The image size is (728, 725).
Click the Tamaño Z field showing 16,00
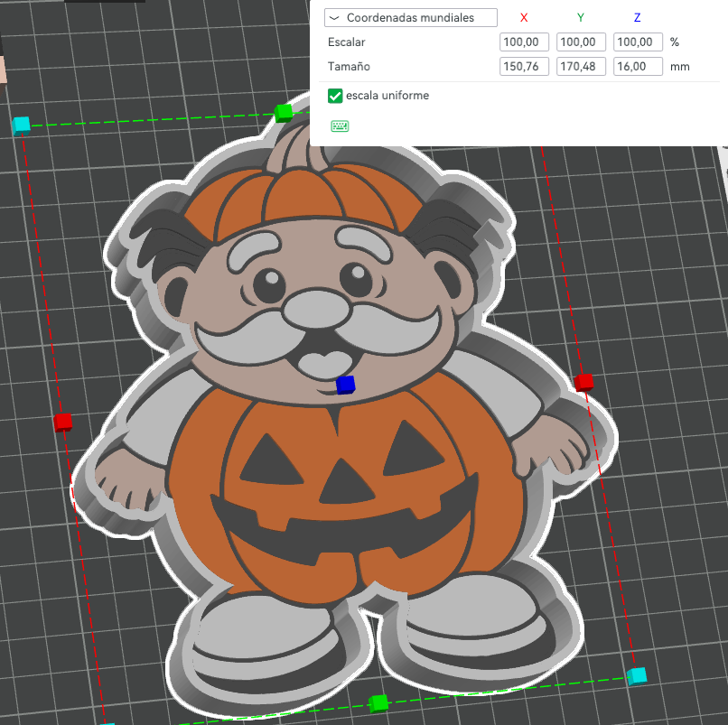(638, 67)
